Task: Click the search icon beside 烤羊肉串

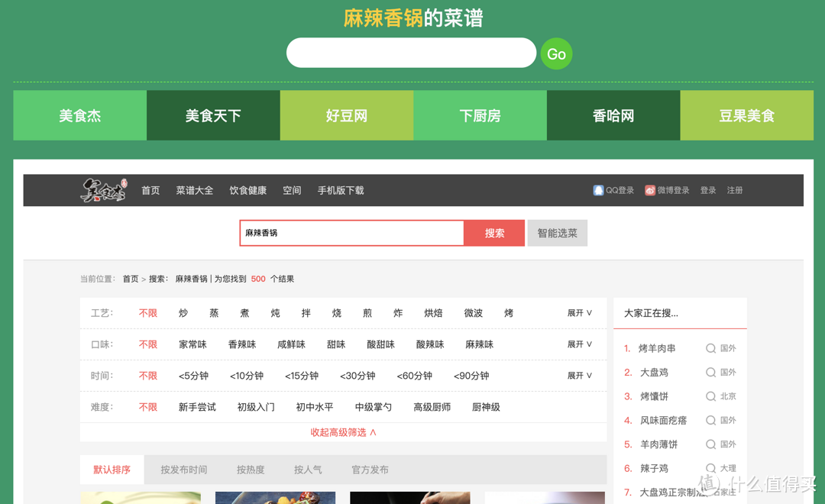Action: (x=710, y=348)
